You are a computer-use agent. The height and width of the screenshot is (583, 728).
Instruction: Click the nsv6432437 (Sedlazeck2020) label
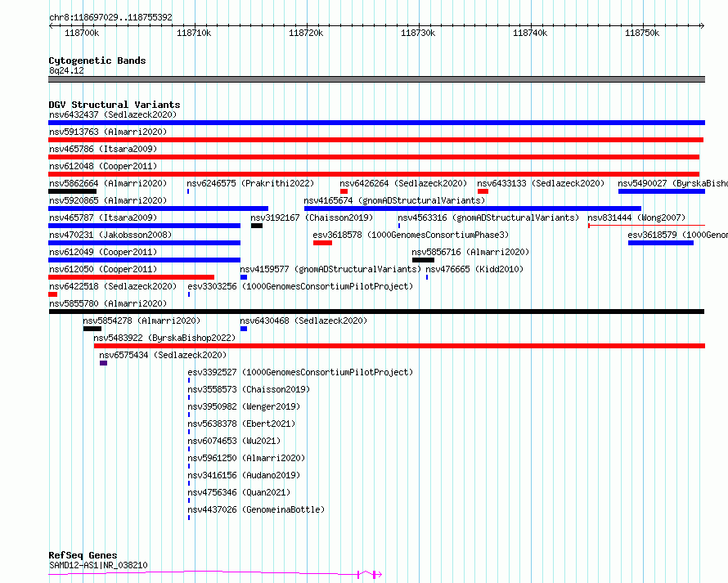tap(113, 114)
